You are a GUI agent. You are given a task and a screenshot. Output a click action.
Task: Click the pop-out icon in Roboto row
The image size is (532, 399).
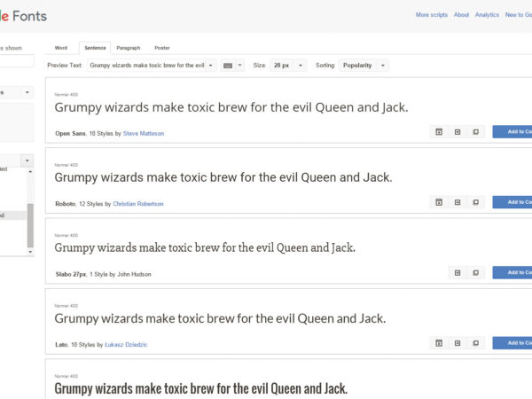[475, 202]
